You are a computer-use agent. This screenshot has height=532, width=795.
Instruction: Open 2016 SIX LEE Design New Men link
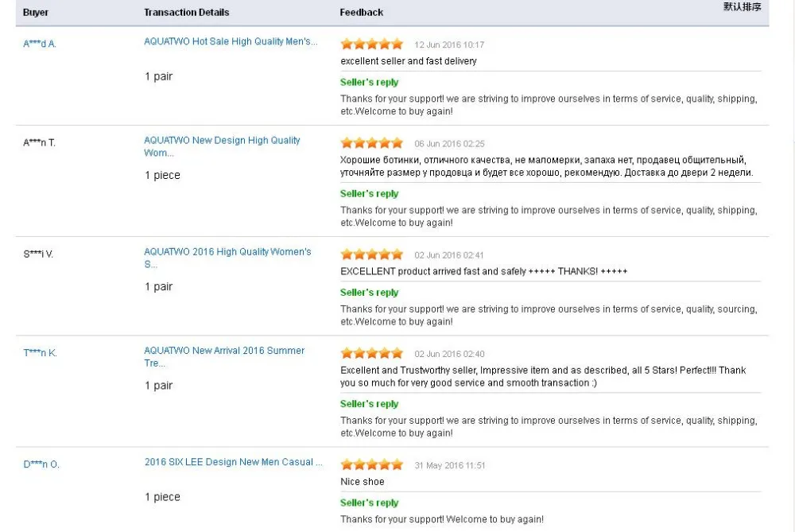pyautogui.click(x=234, y=462)
